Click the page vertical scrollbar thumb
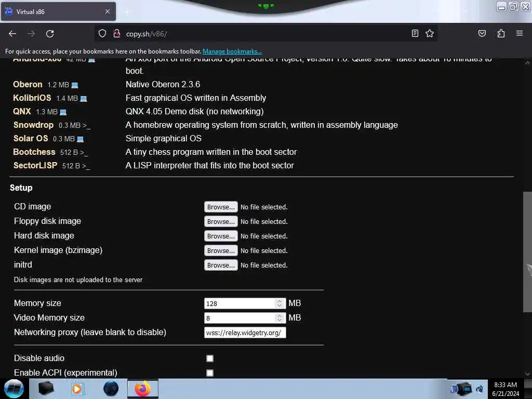 527,252
